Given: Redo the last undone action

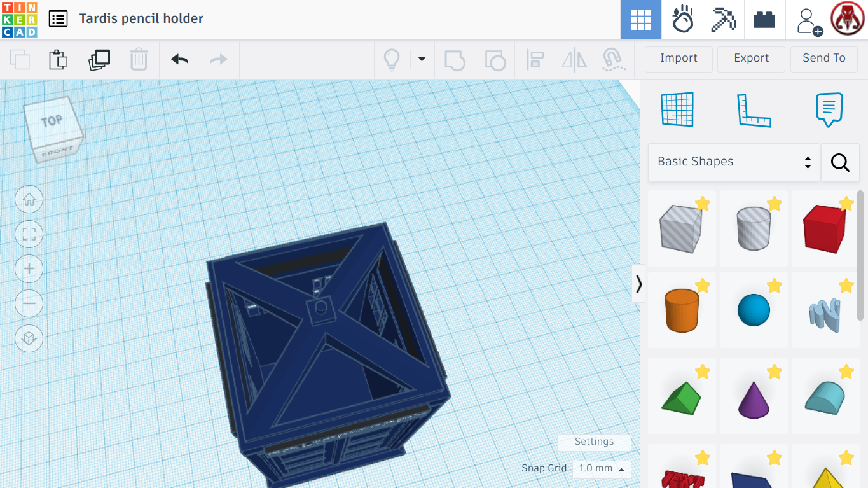Looking at the screenshot, I should pos(219,60).
